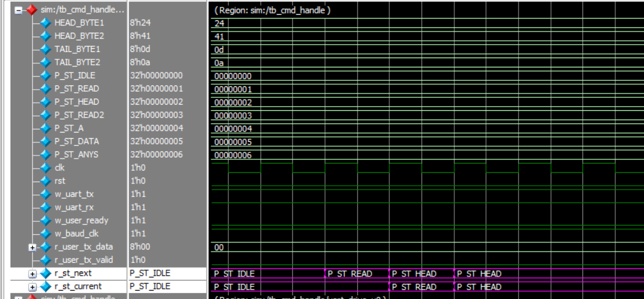644x299 pixels.
Task: Click the r_st_current signal diamond icon
Action: coord(46,286)
